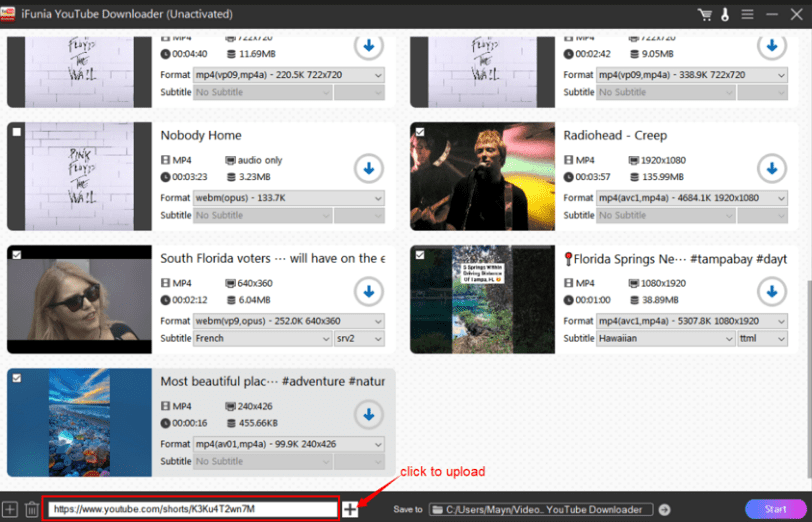This screenshot has width=812, height=522.
Task: Click the Save to folder path field
Action: (x=542, y=509)
